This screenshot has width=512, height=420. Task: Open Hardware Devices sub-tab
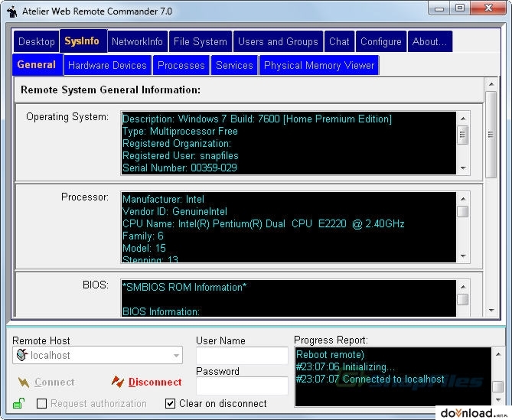click(x=107, y=65)
